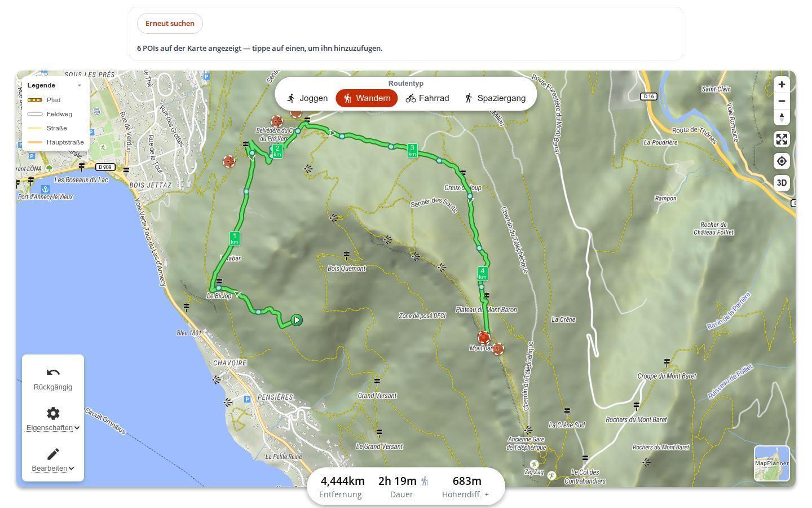Click the Bois Quémont map label

346,269
